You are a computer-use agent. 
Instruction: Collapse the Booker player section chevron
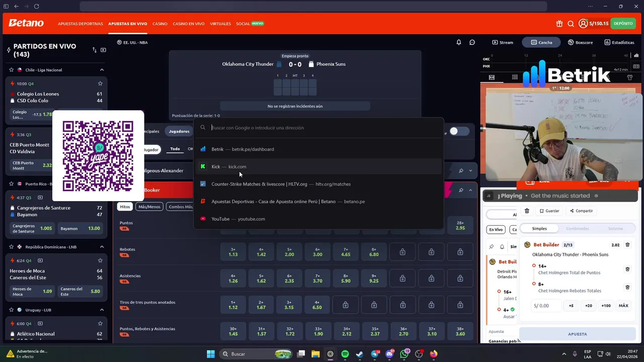point(470,190)
